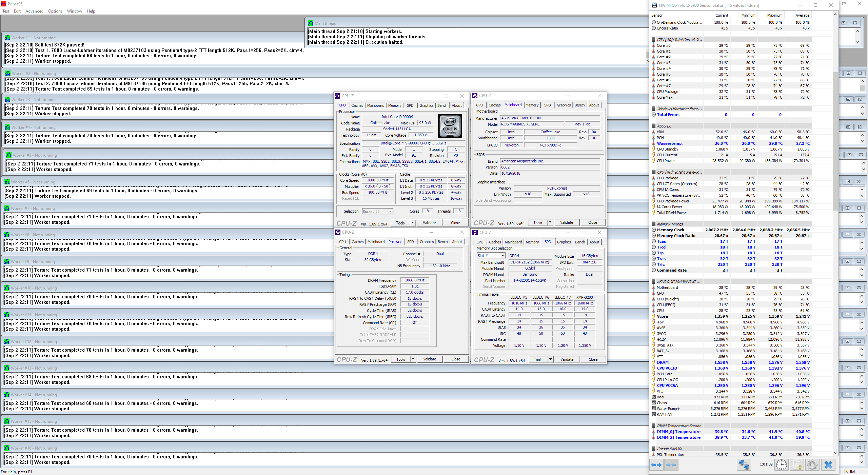
Task: Select the Wassertemp. sensor row
Action: 731,143
